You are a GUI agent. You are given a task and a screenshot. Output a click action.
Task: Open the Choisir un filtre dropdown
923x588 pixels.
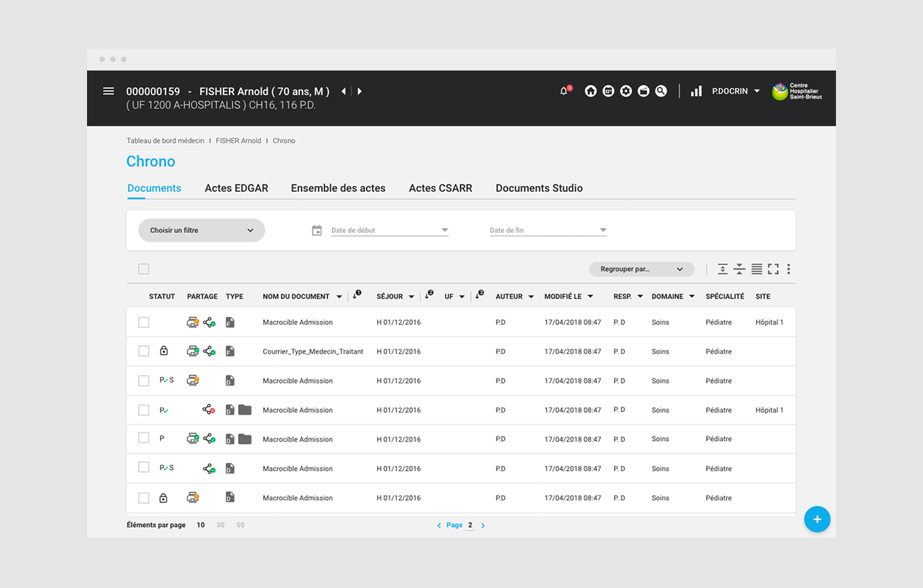[202, 230]
